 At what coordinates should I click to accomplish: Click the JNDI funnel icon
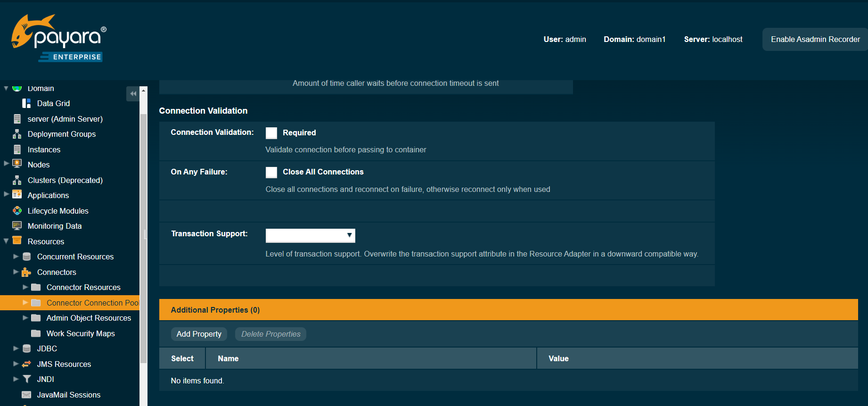[27, 379]
